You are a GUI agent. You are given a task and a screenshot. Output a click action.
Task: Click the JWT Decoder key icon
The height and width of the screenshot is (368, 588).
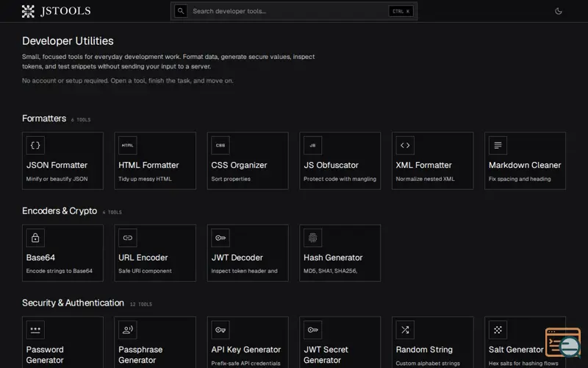pos(220,238)
